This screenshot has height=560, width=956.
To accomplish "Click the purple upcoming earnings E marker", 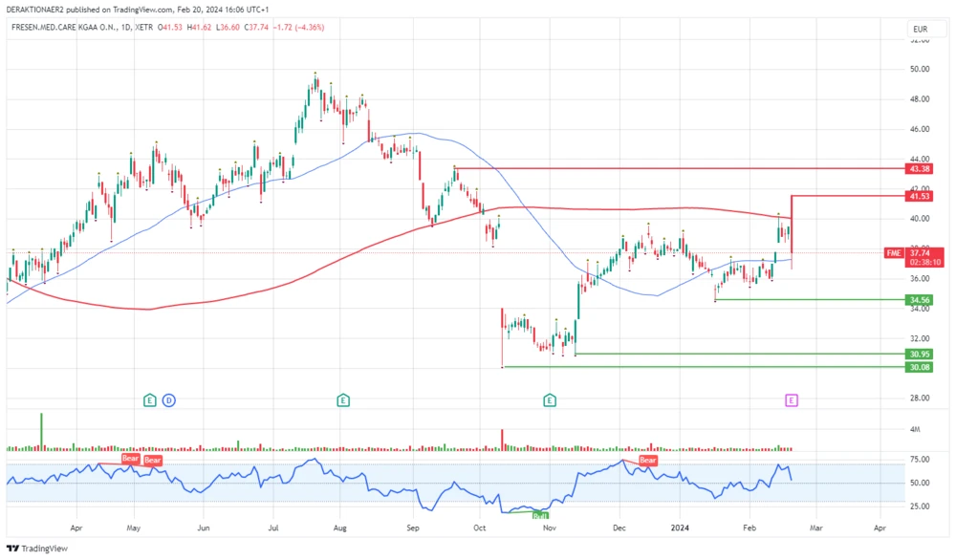I will coord(791,398).
